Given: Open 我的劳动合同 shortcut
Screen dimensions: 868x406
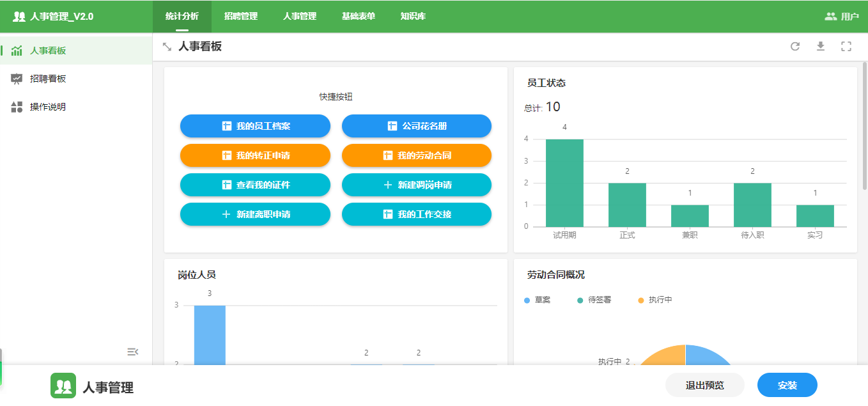Looking at the screenshot, I should (x=417, y=155).
